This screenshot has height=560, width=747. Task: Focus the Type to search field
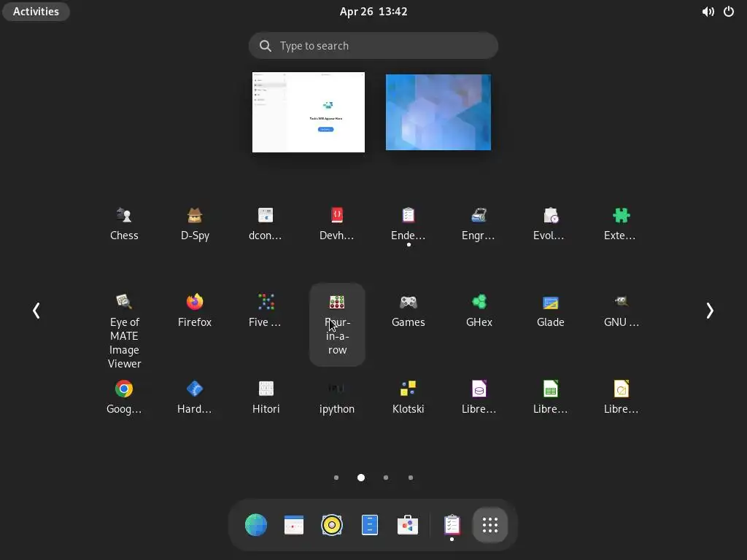click(373, 46)
